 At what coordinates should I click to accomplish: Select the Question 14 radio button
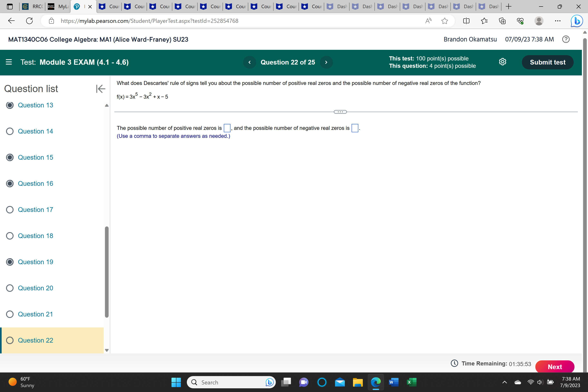point(10,131)
